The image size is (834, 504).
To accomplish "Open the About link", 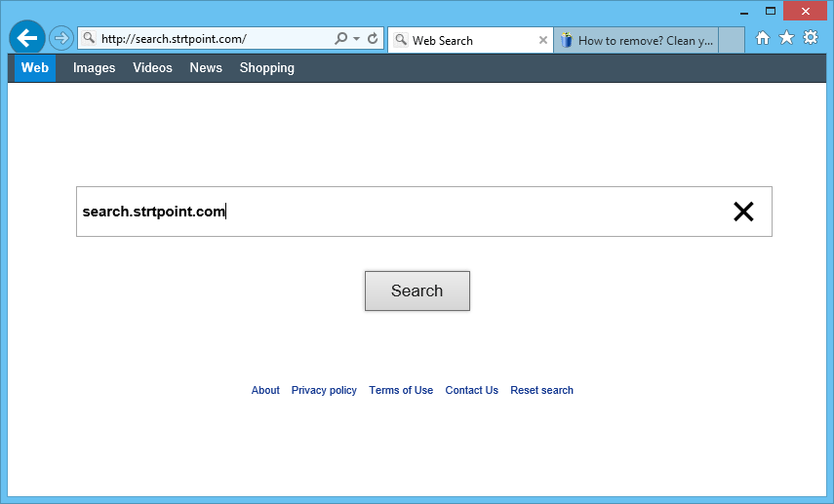I will pyautogui.click(x=265, y=390).
